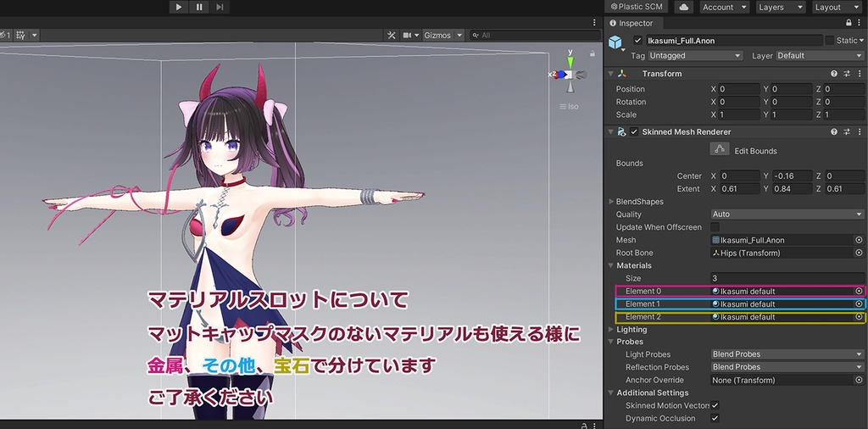Open object picker for Element 0 material
This screenshot has height=429, width=868.
click(860, 291)
